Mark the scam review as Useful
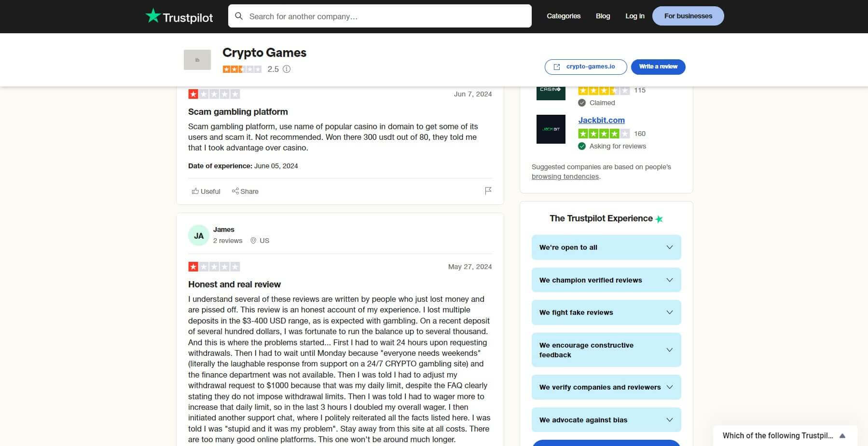The width and height of the screenshot is (868, 446). (206, 191)
